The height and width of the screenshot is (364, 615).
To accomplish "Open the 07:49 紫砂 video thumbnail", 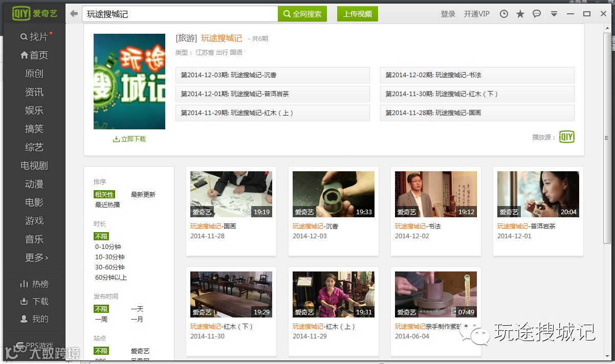I will [x=436, y=294].
